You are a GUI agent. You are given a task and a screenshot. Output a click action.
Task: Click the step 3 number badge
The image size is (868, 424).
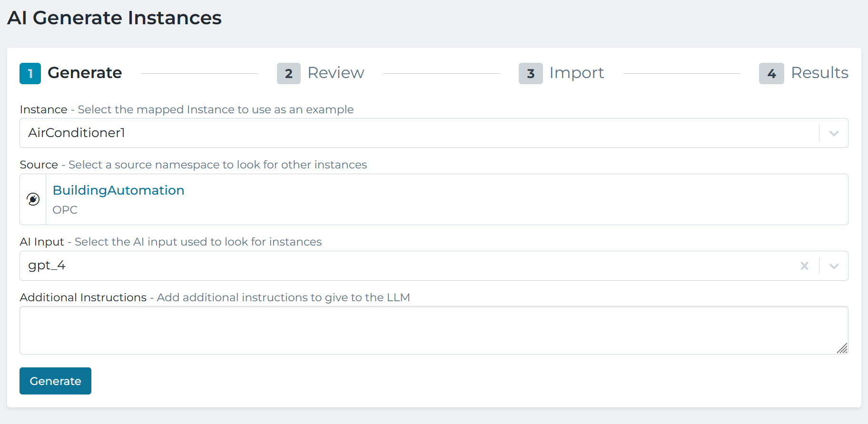531,74
